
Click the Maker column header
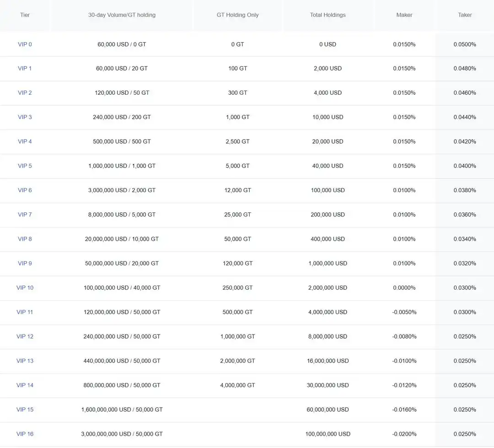(404, 15)
